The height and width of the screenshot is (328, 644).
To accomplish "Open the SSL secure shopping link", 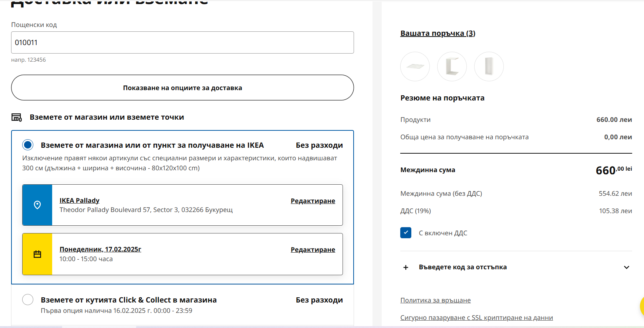I will (x=476, y=318).
